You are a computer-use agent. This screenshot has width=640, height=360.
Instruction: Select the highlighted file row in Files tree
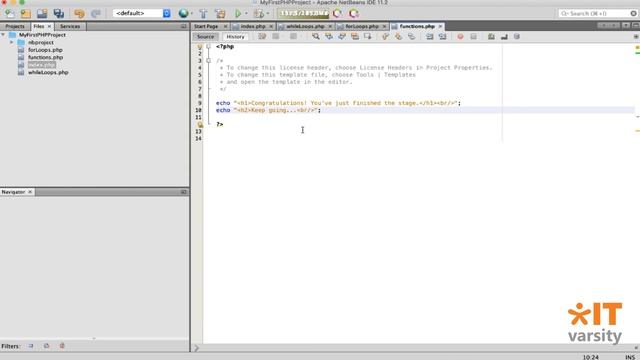(42, 65)
